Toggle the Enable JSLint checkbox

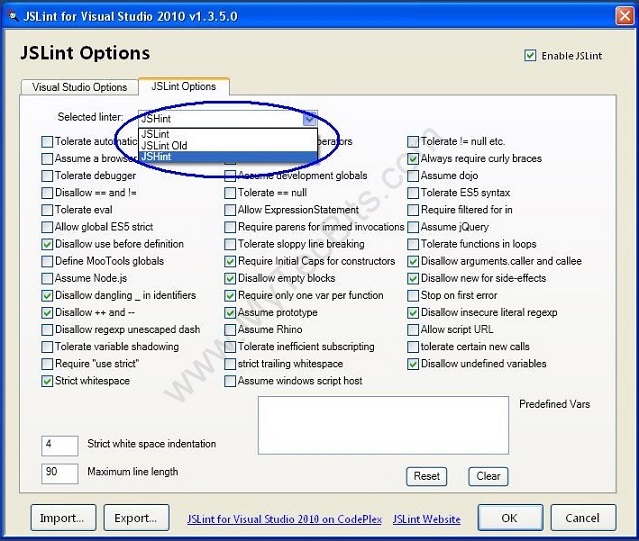(x=530, y=55)
